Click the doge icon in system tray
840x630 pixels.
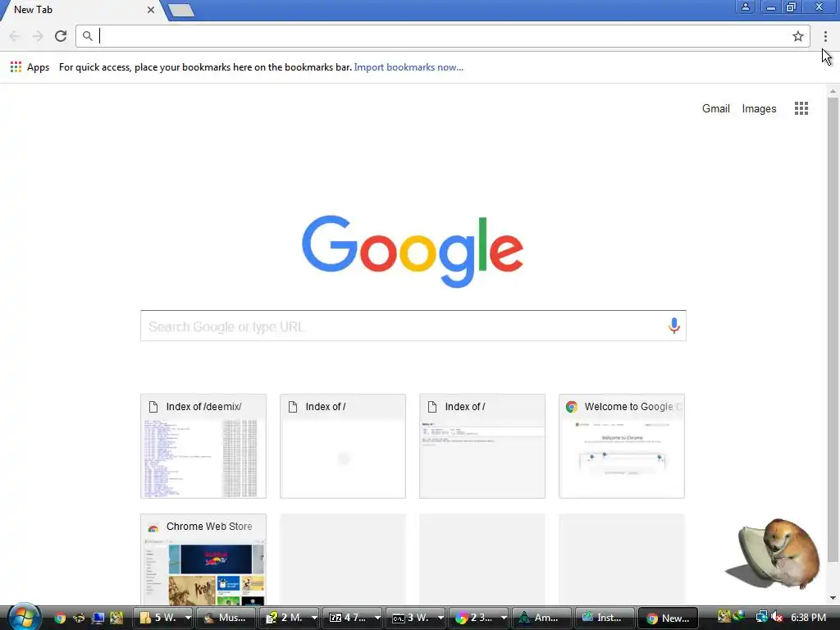tap(724, 617)
